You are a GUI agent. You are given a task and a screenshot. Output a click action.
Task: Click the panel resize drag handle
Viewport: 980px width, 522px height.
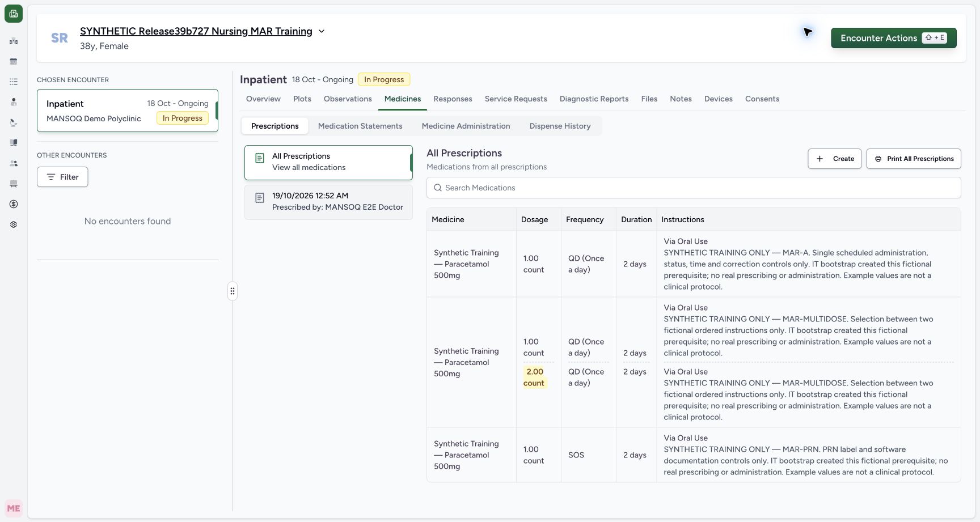tap(233, 291)
